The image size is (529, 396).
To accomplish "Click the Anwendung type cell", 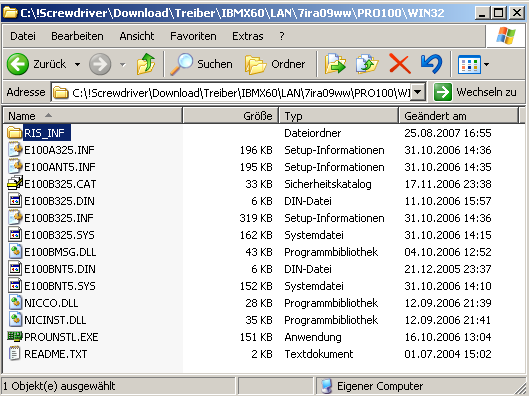I will [313, 337].
